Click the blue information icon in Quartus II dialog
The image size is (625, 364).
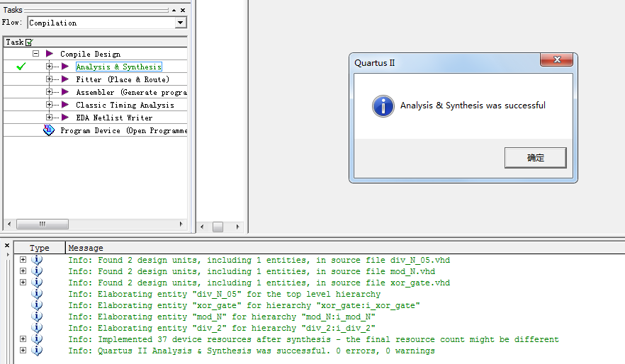click(383, 106)
